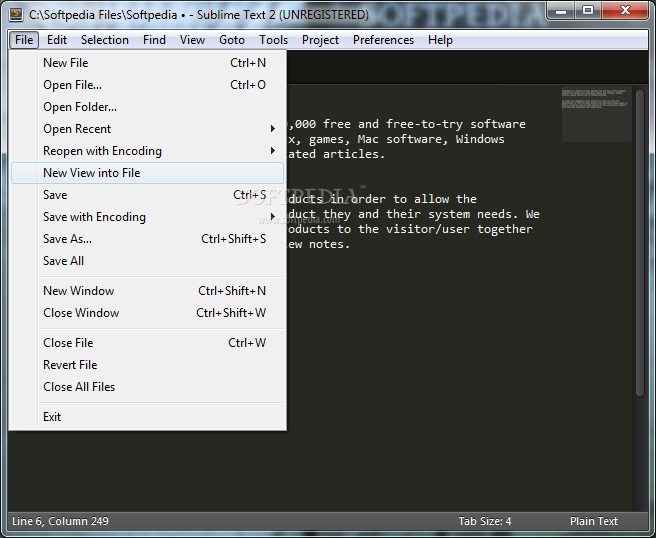Image resolution: width=656 pixels, height=538 pixels.
Task: Expand Reopen with Encoding submenu
Action: click(x=147, y=151)
